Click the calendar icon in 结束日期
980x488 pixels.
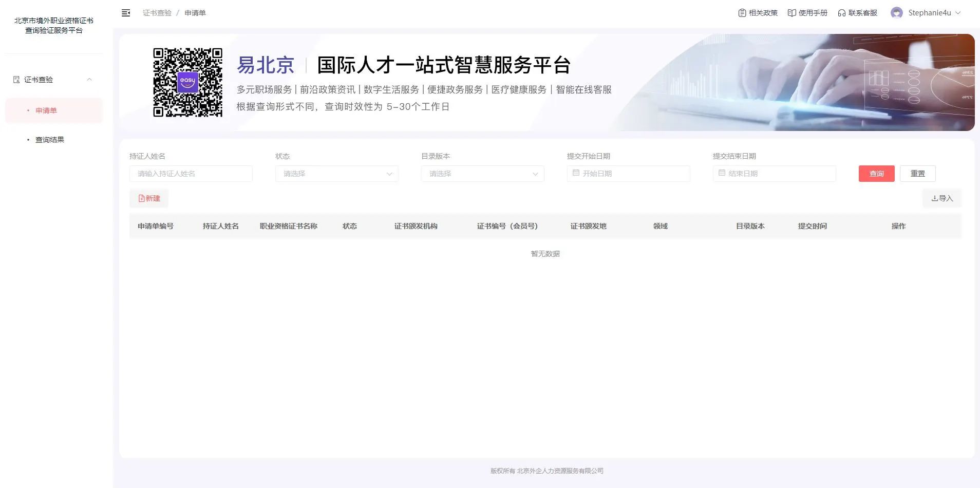coord(722,173)
